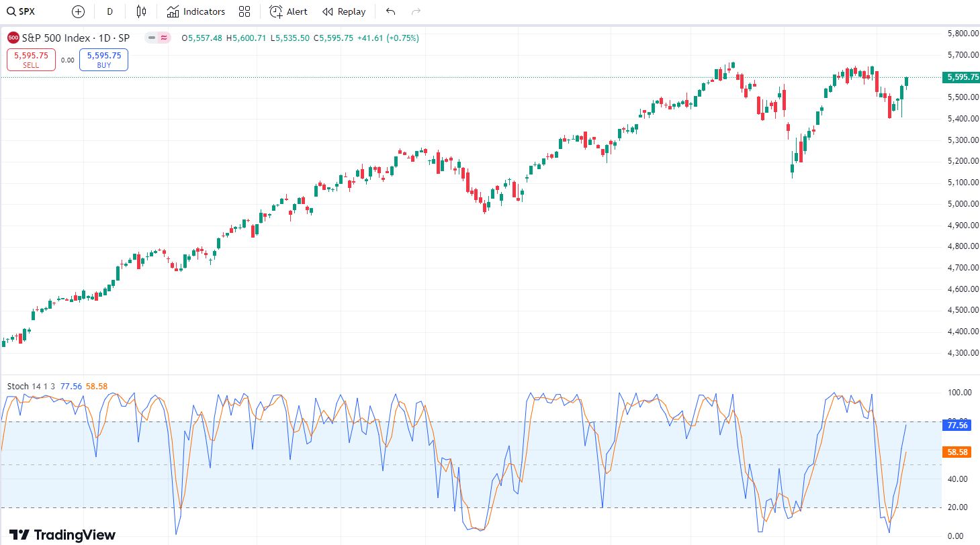This screenshot has height=545, width=980.
Task: Select the close value C5,595.75
Action: 333,38
